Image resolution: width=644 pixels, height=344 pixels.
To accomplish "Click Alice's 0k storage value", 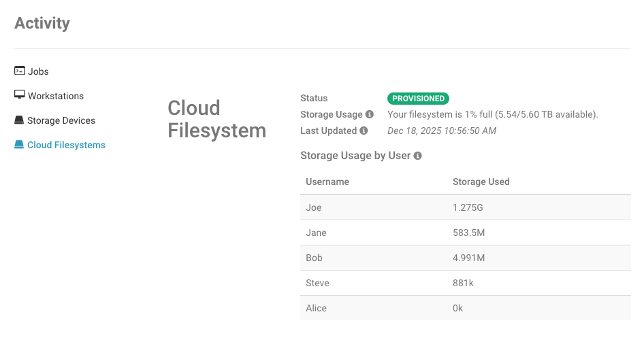I will click(x=457, y=308).
